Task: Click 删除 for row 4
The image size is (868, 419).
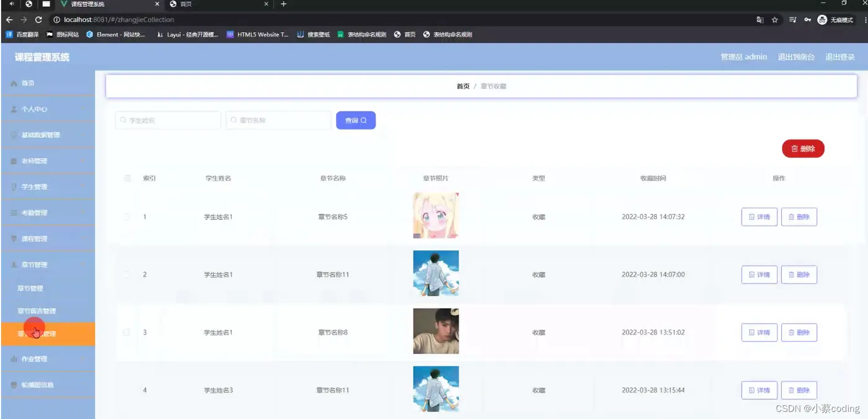Action: tap(799, 390)
